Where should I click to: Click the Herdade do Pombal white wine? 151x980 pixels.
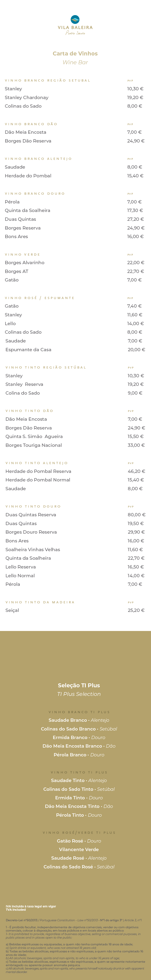pyautogui.click(x=28, y=176)
